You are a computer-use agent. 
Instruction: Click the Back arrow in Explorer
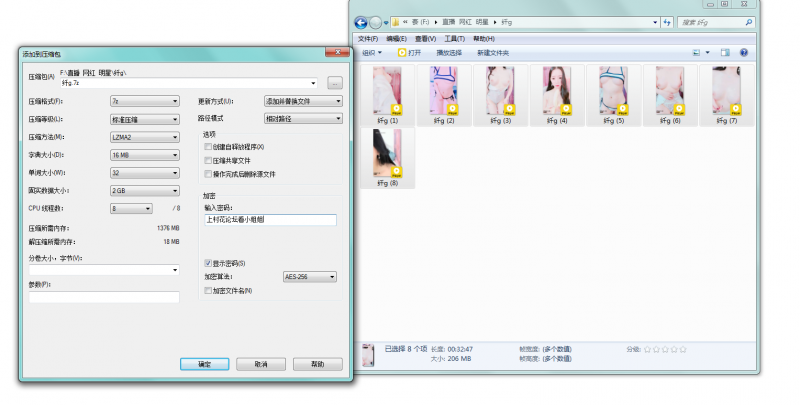(x=362, y=22)
